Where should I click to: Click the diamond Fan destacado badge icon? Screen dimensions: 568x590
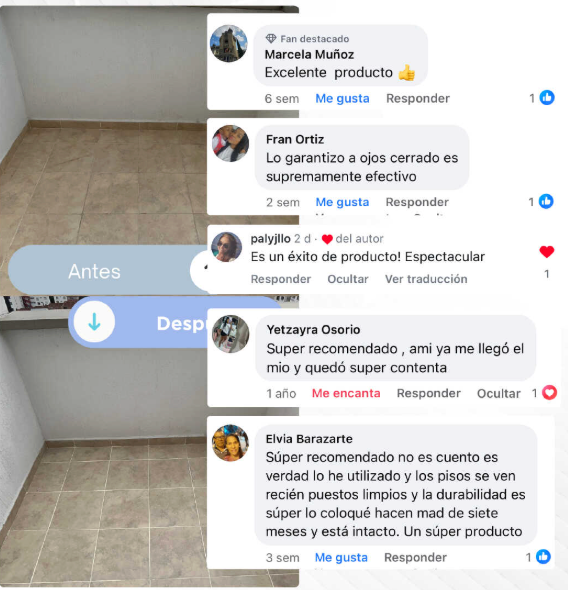click(271, 38)
